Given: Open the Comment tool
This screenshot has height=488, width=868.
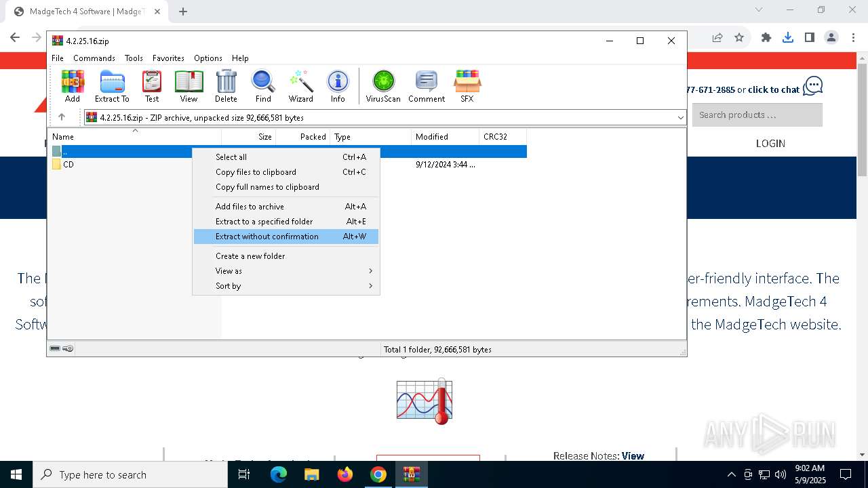Looking at the screenshot, I should click(x=427, y=86).
